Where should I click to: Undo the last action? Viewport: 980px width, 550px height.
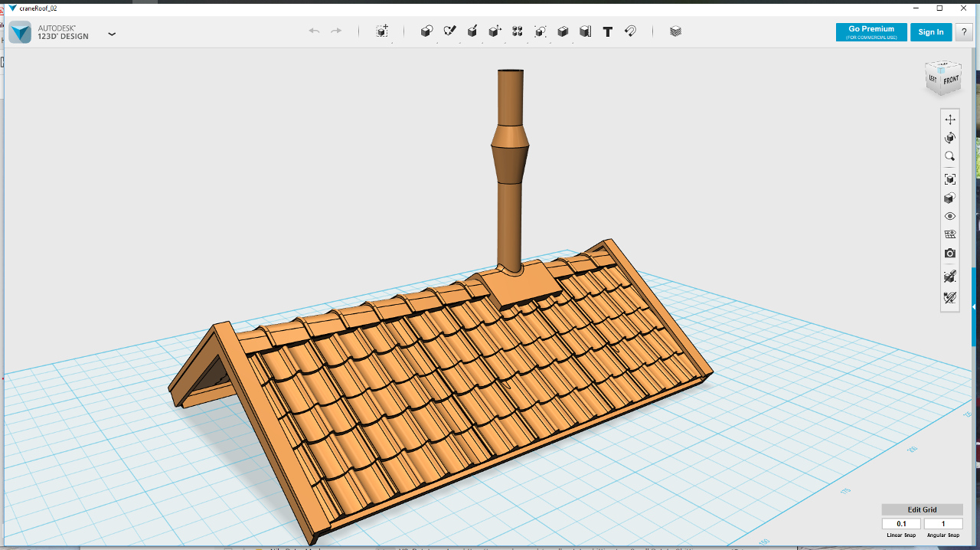pos(314,31)
